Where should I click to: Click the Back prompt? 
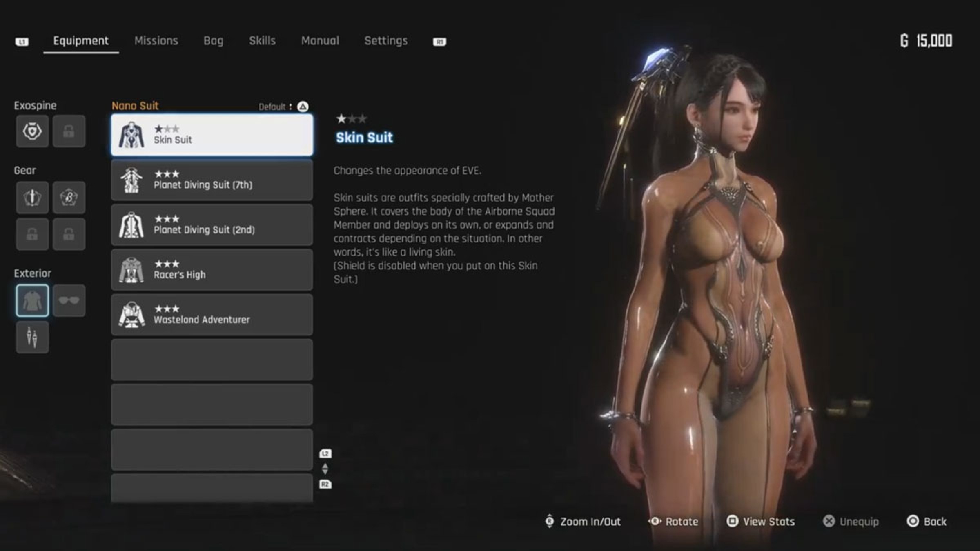pyautogui.click(x=927, y=522)
